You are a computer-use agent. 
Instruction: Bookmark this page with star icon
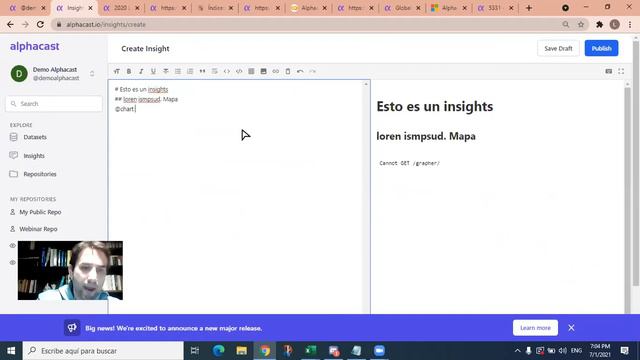pyautogui.click(x=580, y=24)
